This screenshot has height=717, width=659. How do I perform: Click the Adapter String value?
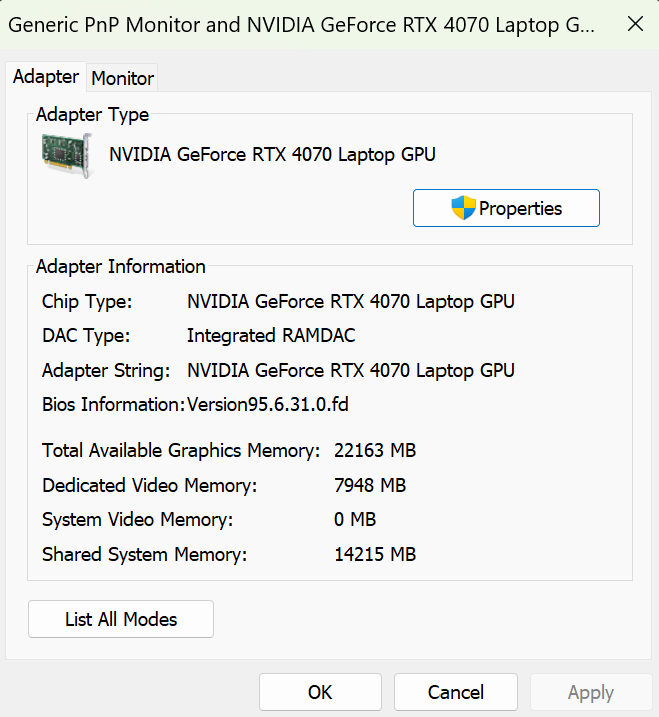(351, 370)
